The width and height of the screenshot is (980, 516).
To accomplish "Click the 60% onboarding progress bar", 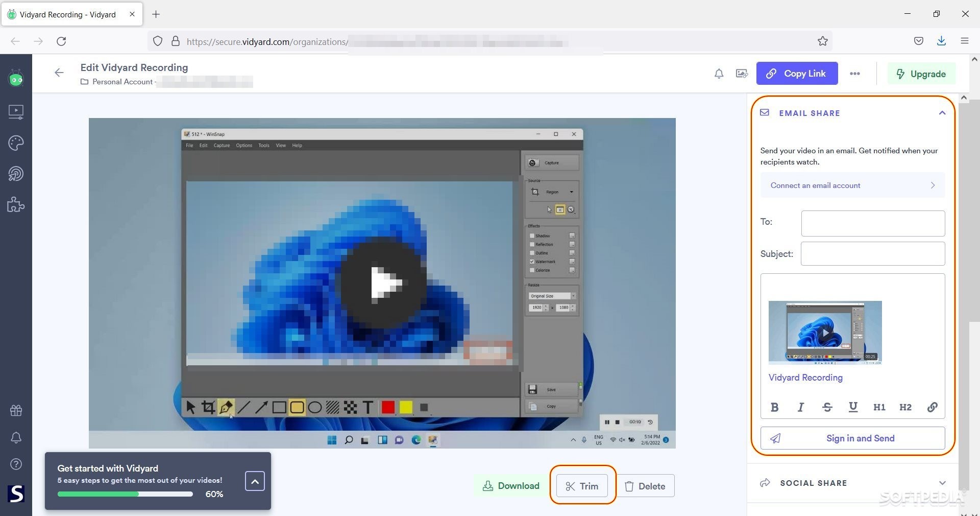I will click(x=125, y=494).
